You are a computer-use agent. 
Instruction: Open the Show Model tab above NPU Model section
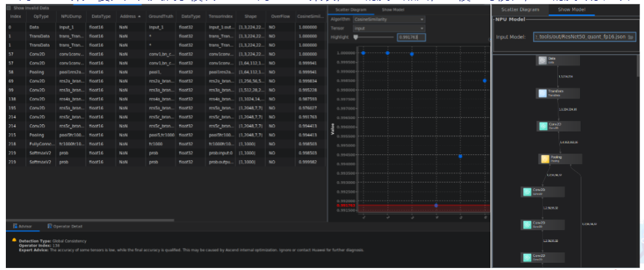(572, 9)
